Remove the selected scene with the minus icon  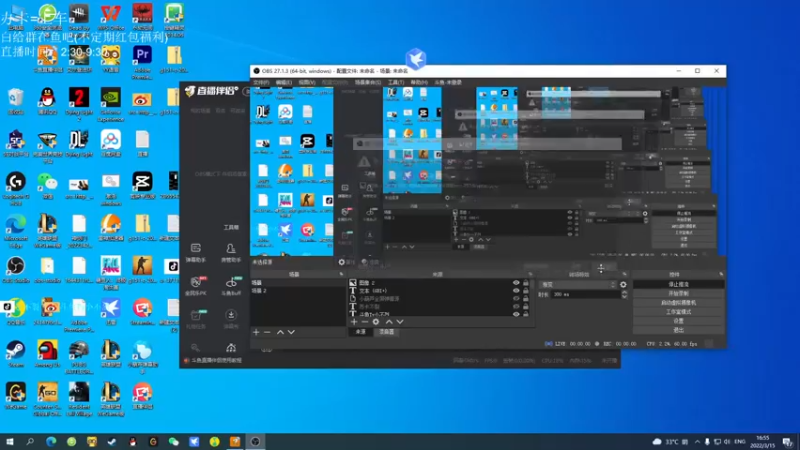(x=267, y=332)
